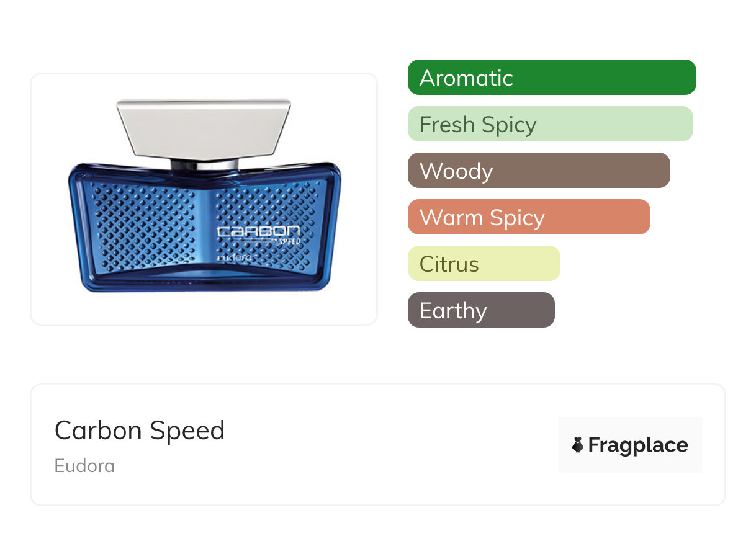Click the chrome neck of the bottle
756x536 pixels.
pyautogui.click(x=204, y=164)
